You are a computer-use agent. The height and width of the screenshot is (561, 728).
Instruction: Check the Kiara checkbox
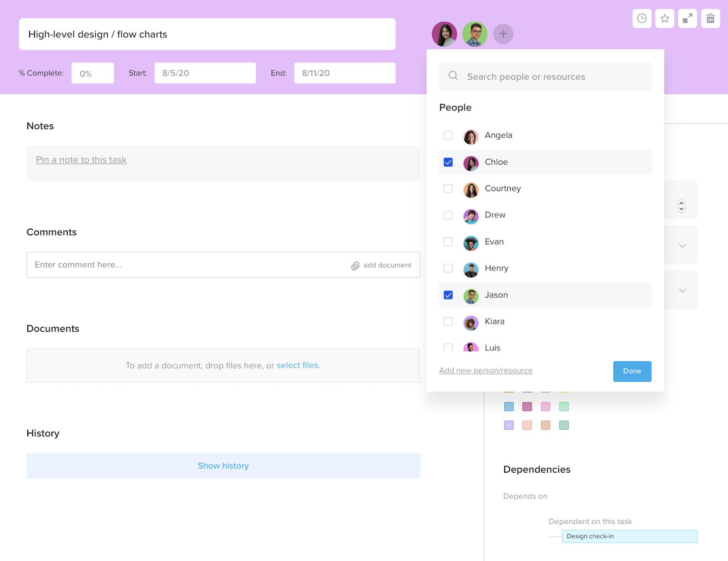pyautogui.click(x=448, y=322)
